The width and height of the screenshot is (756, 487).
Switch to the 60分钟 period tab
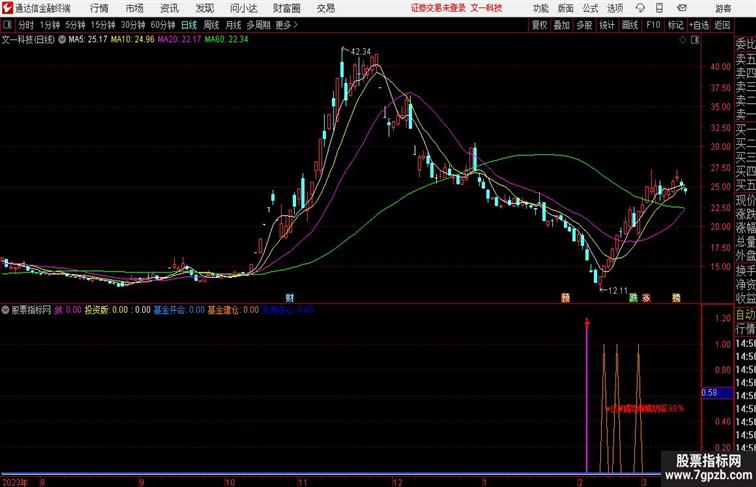[163, 25]
